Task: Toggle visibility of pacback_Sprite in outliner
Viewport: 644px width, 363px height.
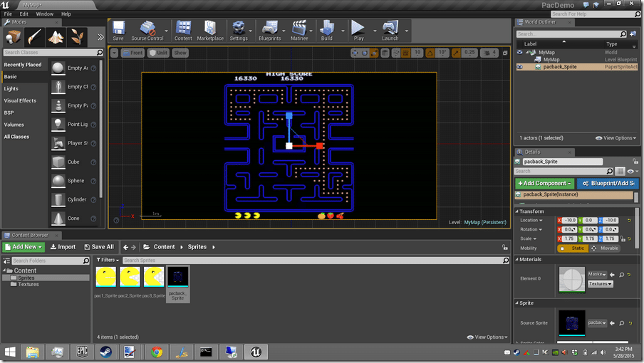Action: [520, 67]
